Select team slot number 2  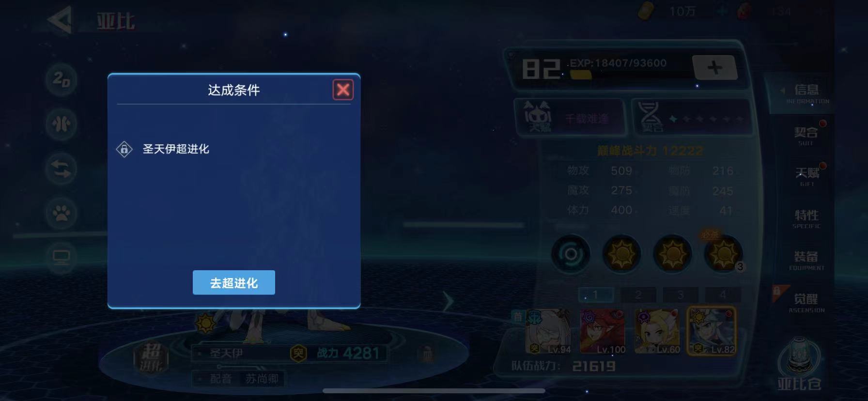(x=638, y=294)
